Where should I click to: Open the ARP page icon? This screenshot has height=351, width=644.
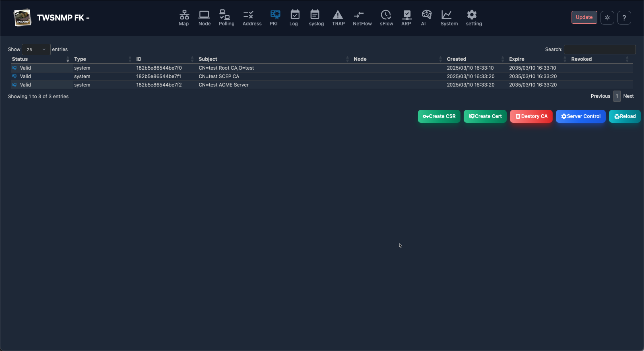[407, 15]
